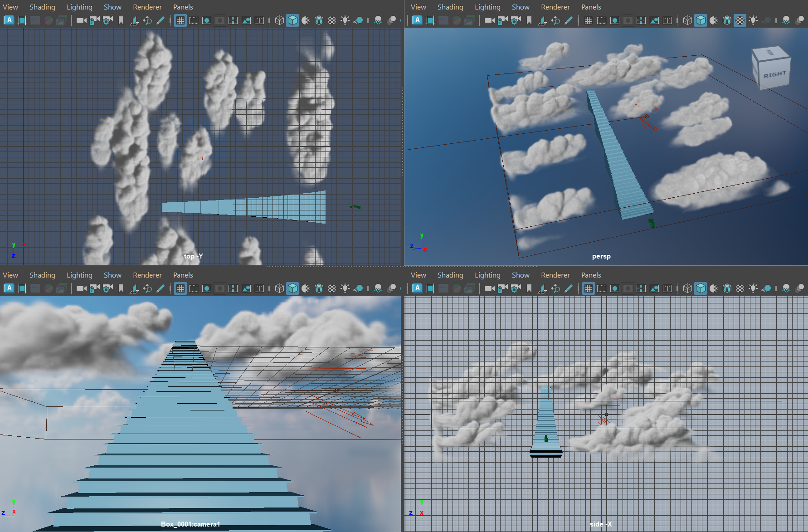Expand the Renderer menu in the camera1 panel
Screen dimensions: 808x532
(147, 275)
